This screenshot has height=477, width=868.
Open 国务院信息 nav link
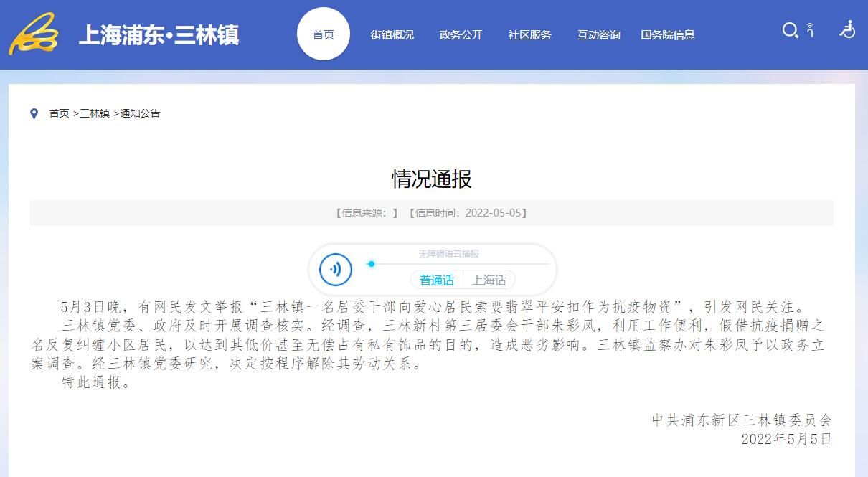[x=667, y=34]
